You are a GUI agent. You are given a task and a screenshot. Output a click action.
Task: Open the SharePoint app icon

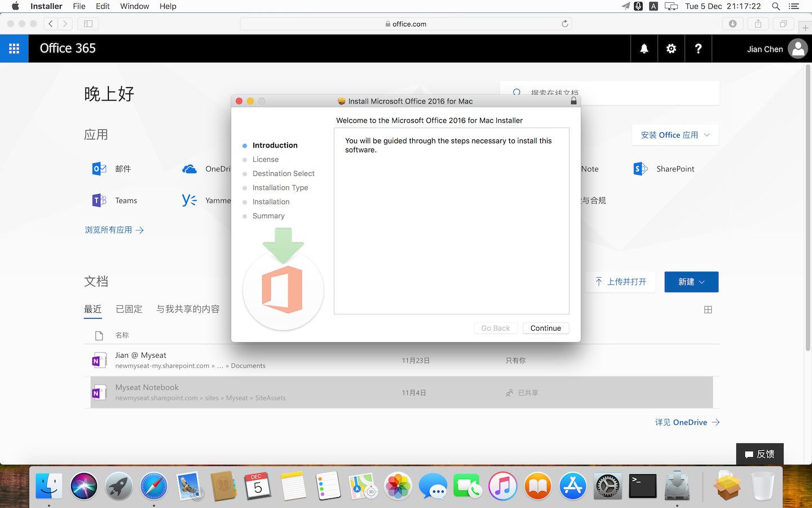641,169
